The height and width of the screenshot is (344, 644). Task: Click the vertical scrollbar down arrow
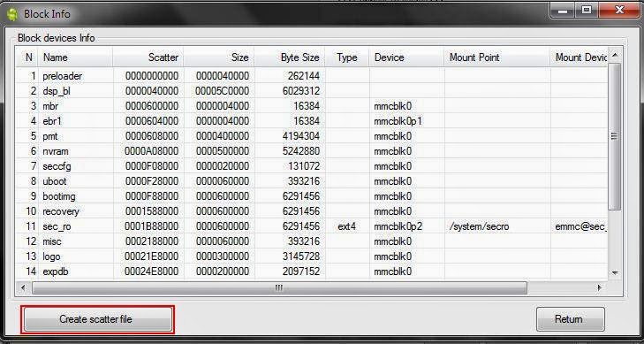pos(615,272)
